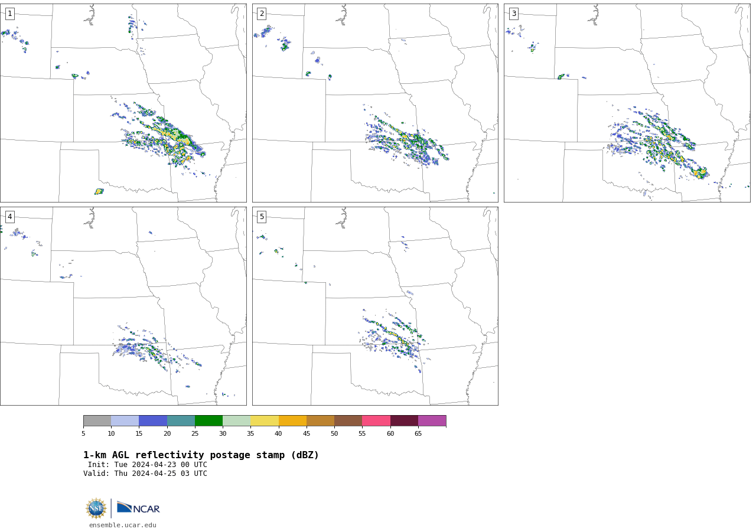Click the pink 55-60 dBZ swatch
The width and height of the screenshot is (756, 532).
(x=376, y=421)
